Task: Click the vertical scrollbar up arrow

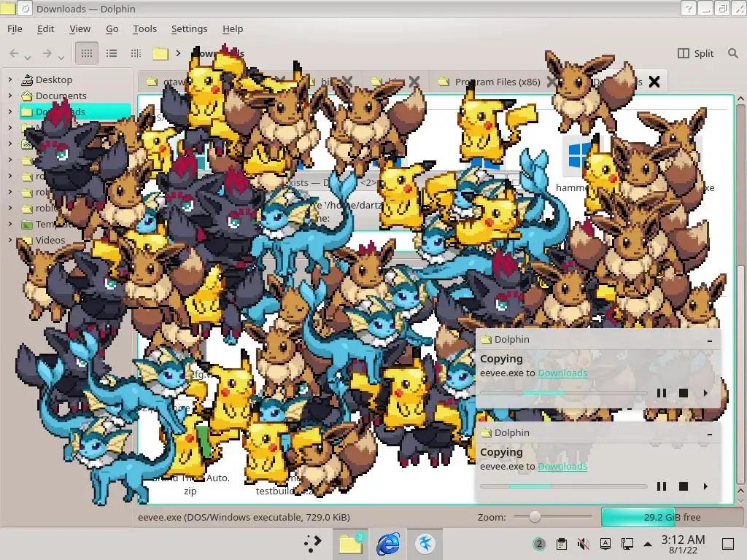Action: pyautogui.click(x=740, y=98)
